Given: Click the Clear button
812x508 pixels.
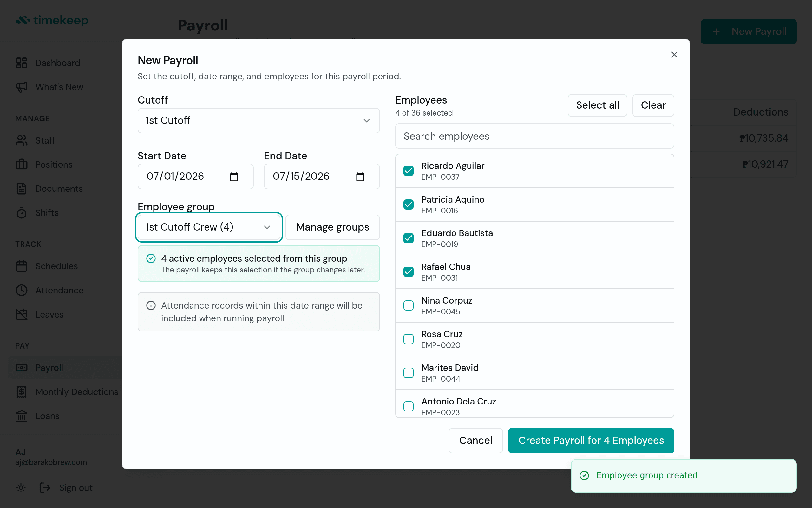Looking at the screenshot, I should point(653,105).
